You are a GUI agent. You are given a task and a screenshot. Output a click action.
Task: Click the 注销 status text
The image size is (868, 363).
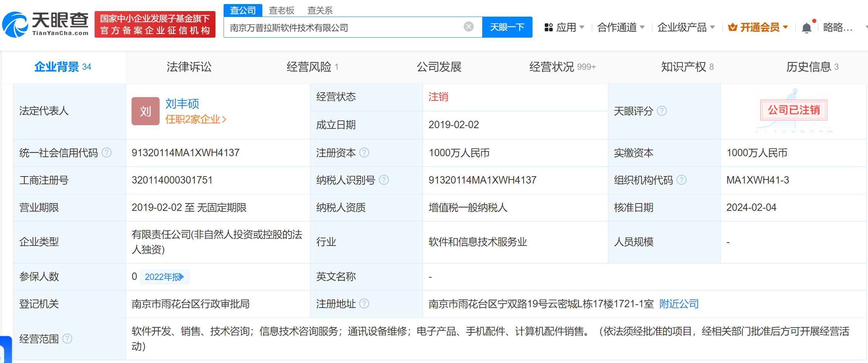pos(438,97)
